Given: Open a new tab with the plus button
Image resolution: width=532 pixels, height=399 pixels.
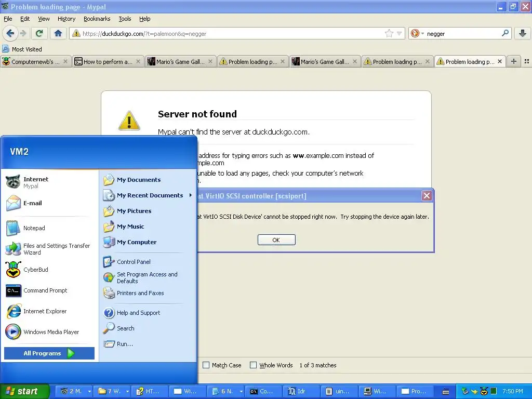Looking at the screenshot, I should (514, 61).
